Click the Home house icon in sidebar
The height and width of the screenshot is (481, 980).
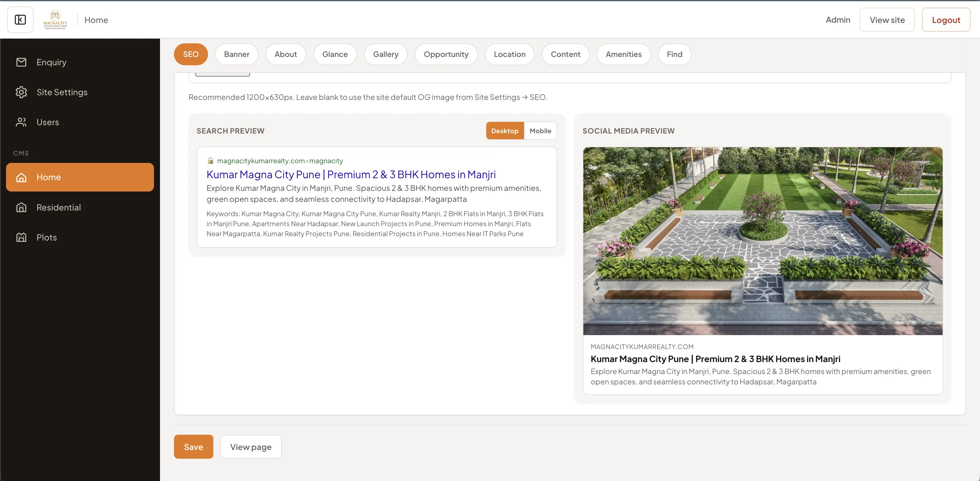(x=21, y=177)
